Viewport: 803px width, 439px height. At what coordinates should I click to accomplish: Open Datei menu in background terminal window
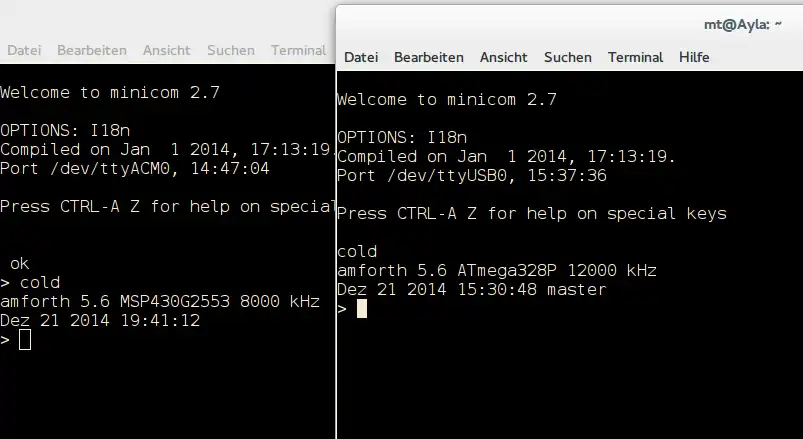[x=24, y=50]
